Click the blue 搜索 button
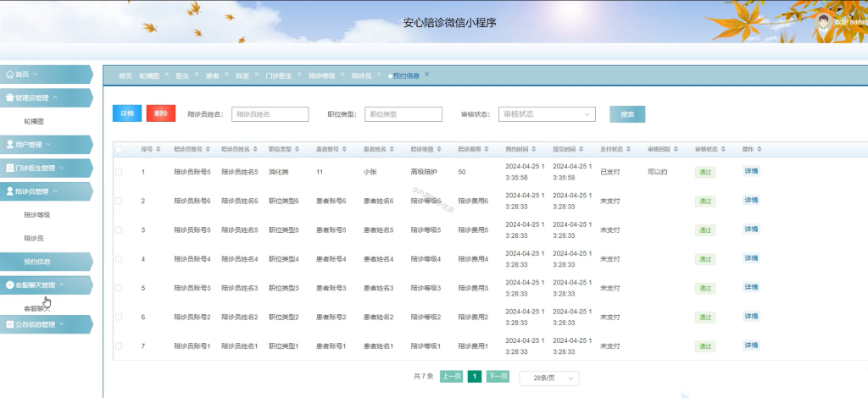Viewport: 868px width, 398px height. [627, 114]
